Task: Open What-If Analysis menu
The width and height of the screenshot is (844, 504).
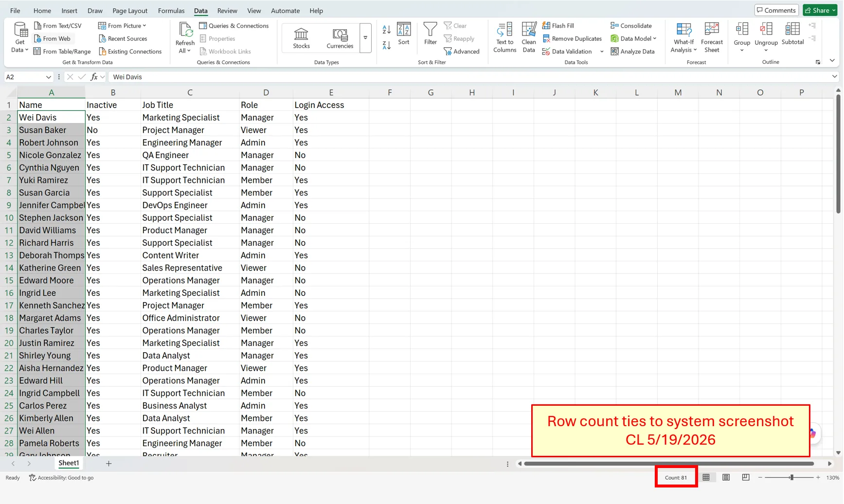Action: pyautogui.click(x=683, y=38)
